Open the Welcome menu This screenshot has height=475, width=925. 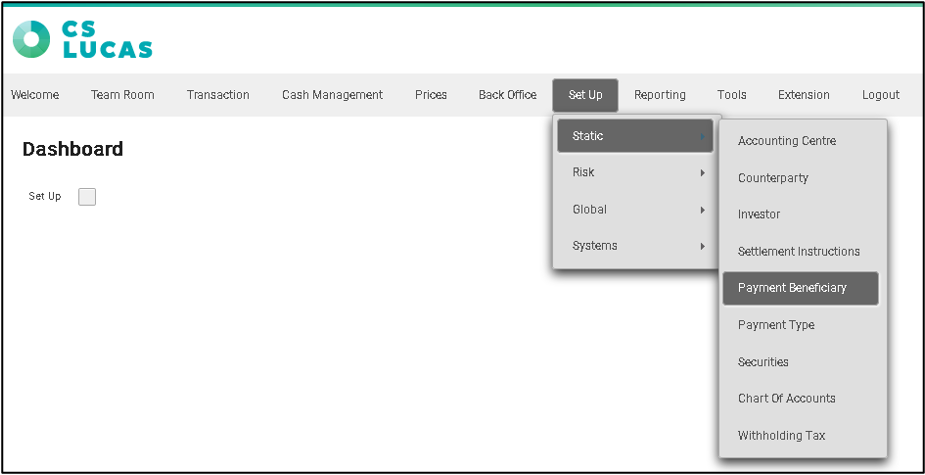35,95
